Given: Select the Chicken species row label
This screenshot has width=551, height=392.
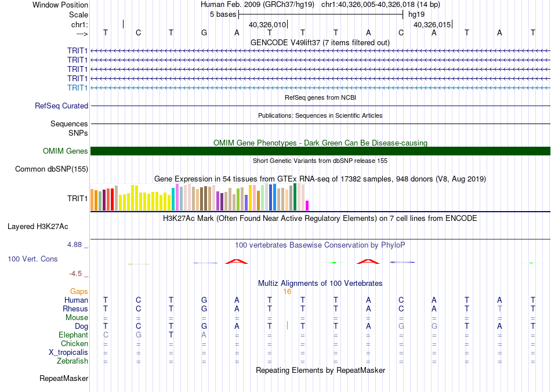Looking at the screenshot, I should pyautogui.click(x=74, y=343).
